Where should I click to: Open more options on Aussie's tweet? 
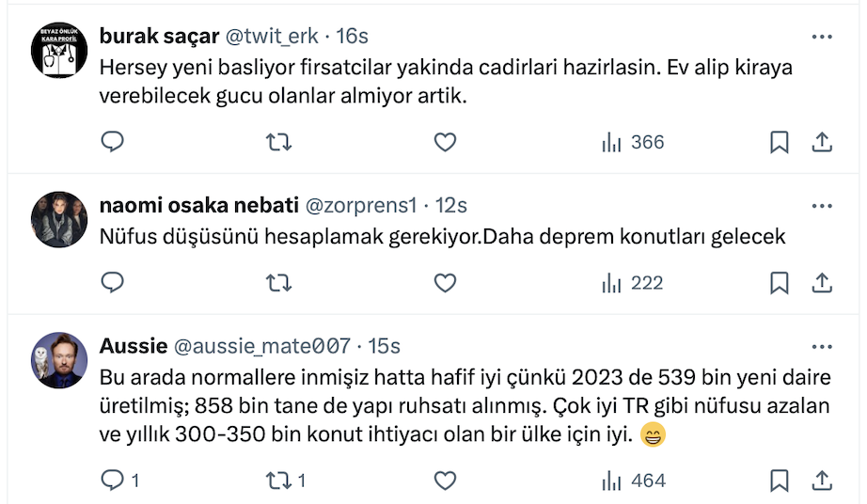(x=821, y=345)
